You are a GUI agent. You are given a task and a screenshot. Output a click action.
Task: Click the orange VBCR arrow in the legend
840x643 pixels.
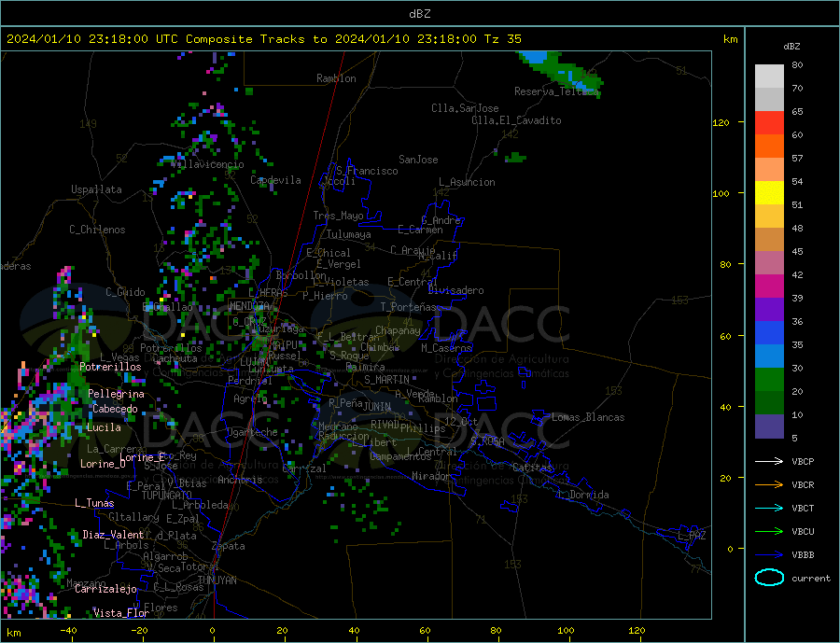click(769, 485)
